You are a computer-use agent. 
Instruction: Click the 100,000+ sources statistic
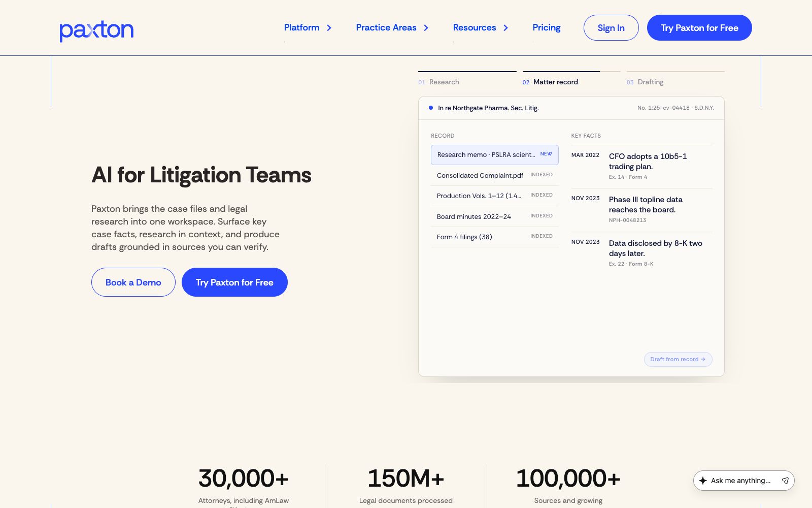tap(568, 479)
